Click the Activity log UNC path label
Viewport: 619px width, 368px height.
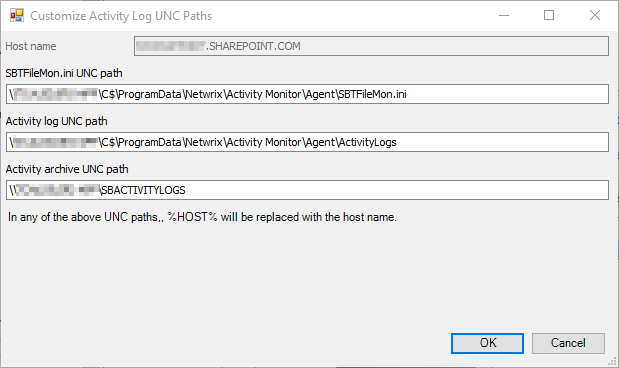coord(56,121)
